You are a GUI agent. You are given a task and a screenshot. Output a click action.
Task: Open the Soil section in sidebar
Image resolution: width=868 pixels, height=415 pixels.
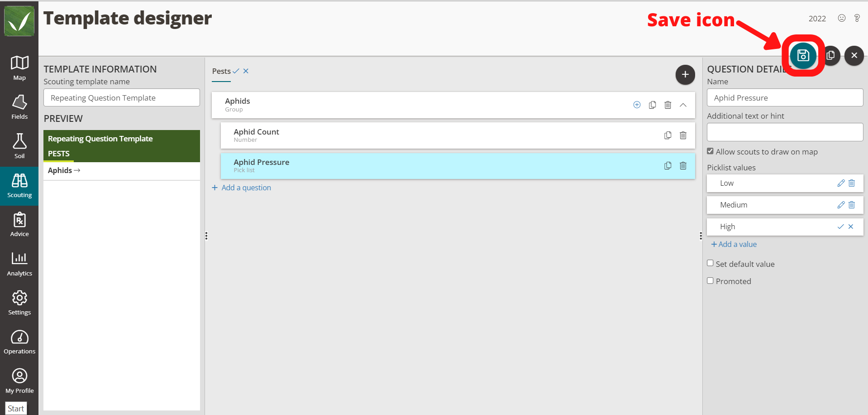(19, 146)
